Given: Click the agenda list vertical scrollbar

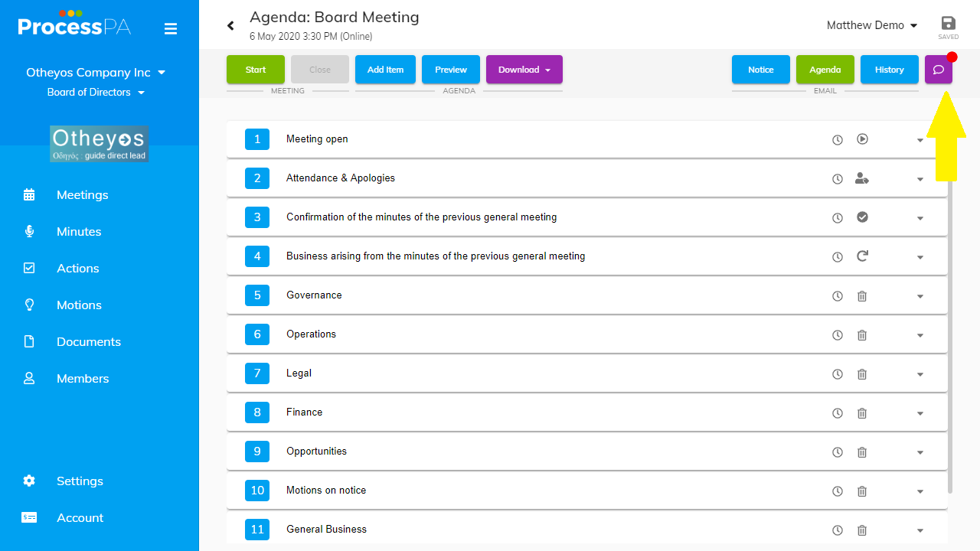Looking at the screenshot, I should coord(950,337).
